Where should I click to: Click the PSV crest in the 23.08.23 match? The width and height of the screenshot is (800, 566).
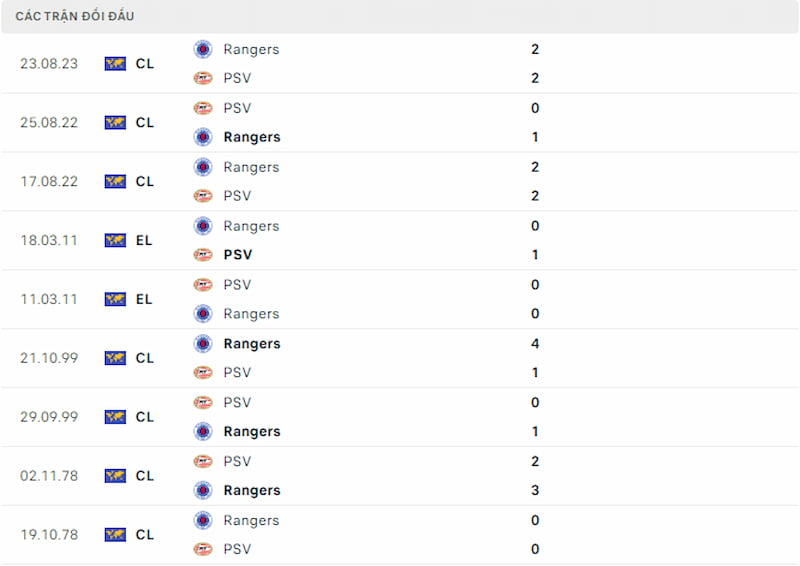tap(203, 78)
